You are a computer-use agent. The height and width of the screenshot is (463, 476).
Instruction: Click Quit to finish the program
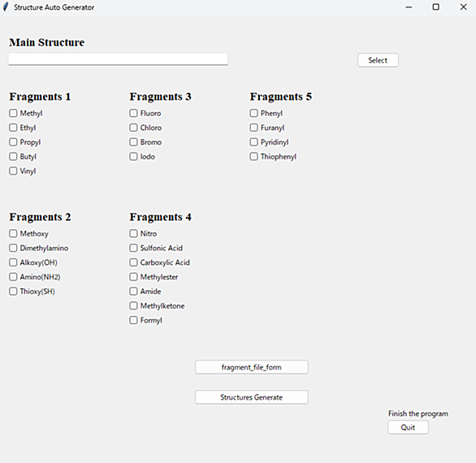pyautogui.click(x=408, y=427)
